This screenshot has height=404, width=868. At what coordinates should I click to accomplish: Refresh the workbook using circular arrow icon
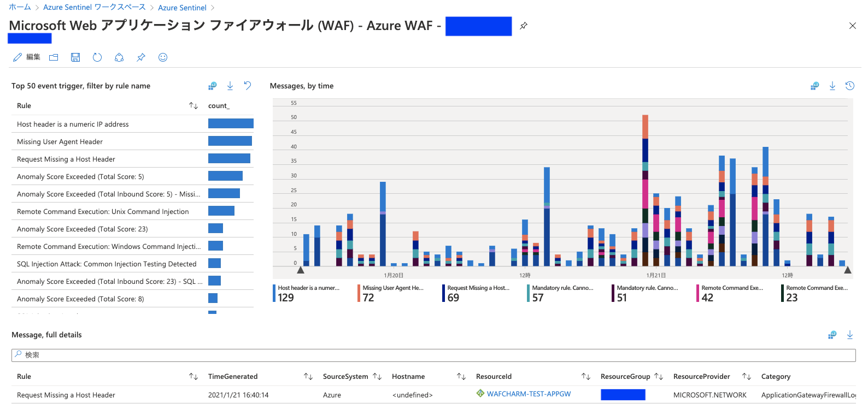97,57
